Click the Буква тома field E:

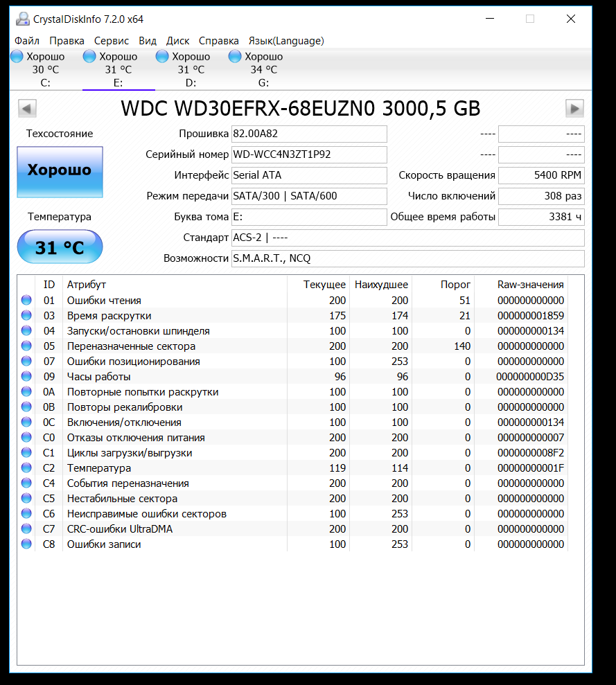pyautogui.click(x=309, y=217)
